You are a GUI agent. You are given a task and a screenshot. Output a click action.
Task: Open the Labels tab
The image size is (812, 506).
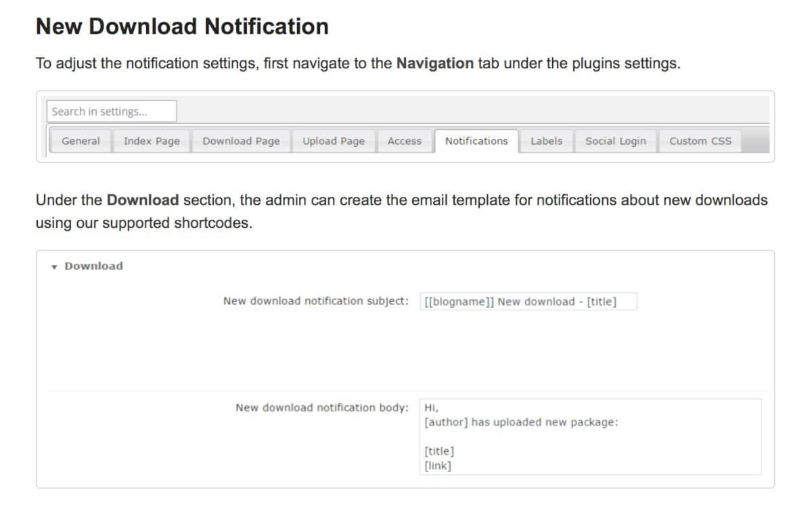click(546, 141)
